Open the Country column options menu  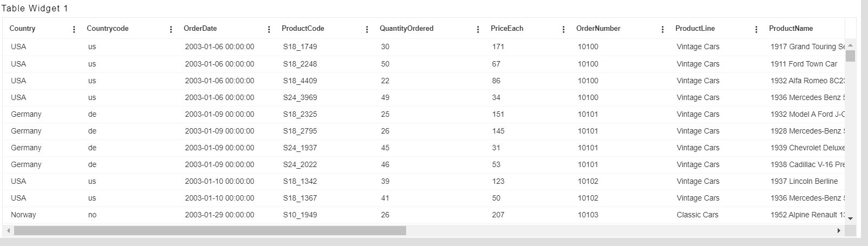74,29
